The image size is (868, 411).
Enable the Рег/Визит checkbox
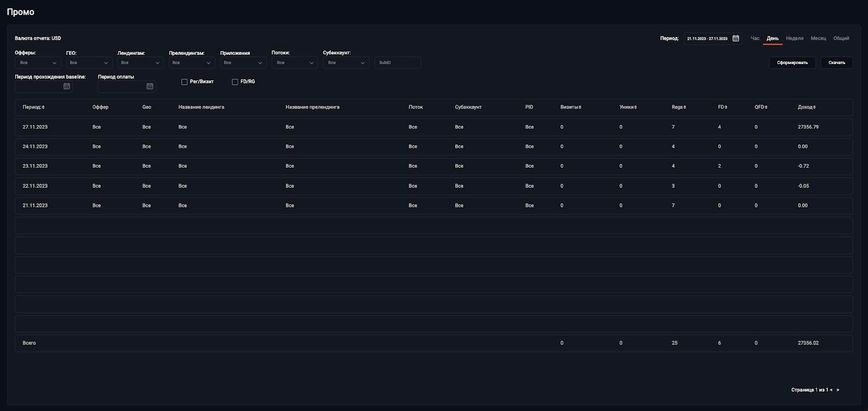pyautogui.click(x=184, y=82)
